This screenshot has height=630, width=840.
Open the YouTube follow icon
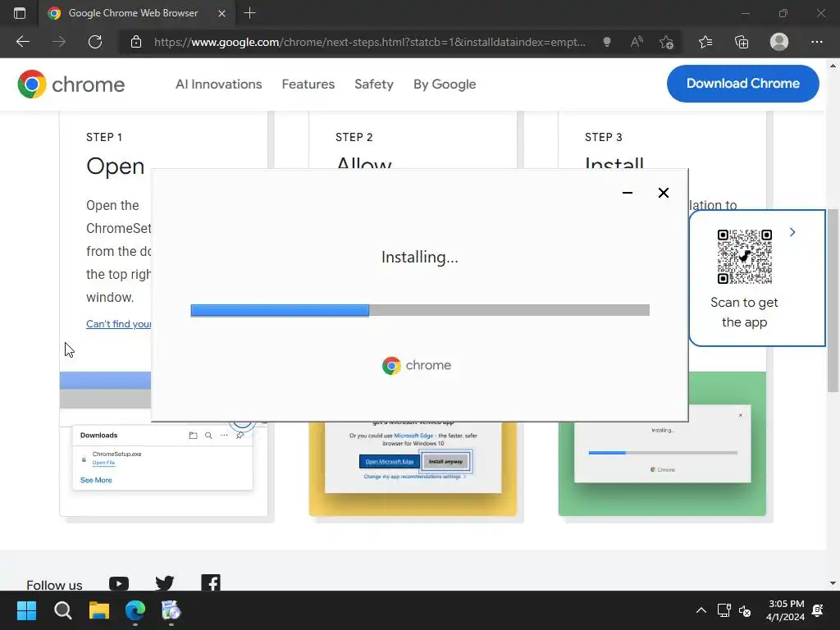click(x=119, y=583)
